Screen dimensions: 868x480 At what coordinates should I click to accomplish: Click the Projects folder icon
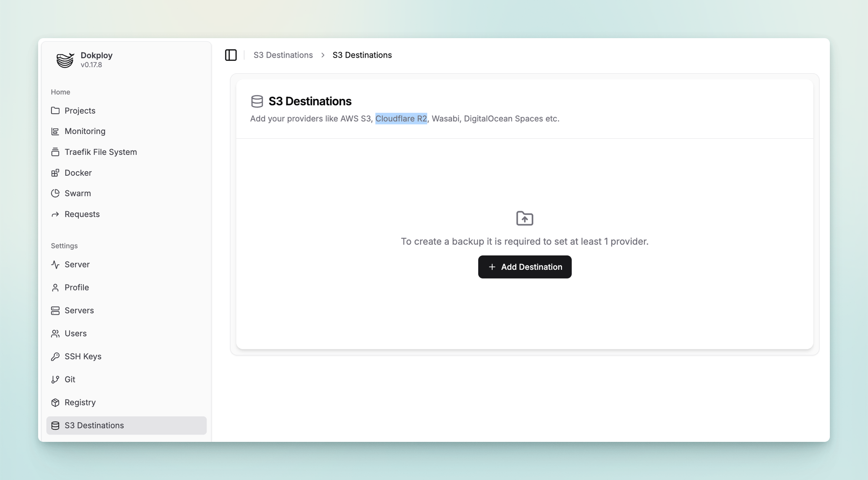coord(55,111)
